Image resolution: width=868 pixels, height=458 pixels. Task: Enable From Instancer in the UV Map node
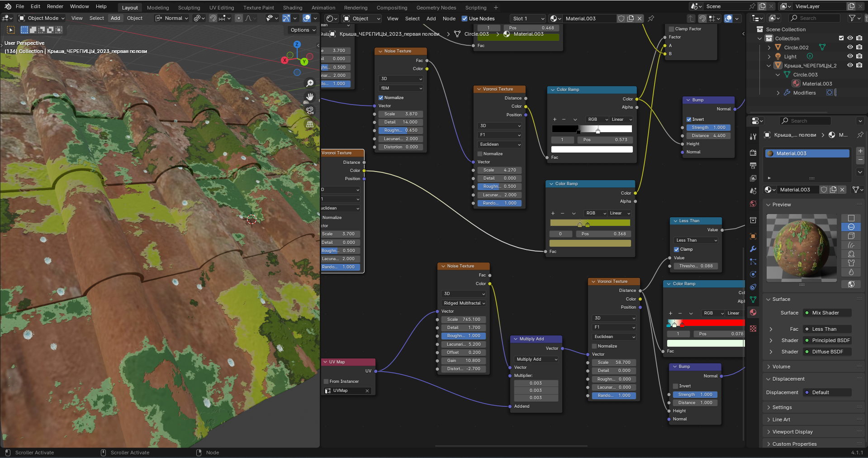[x=326, y=382]
